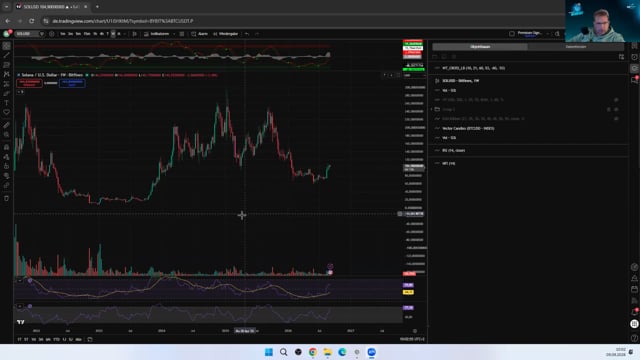The image size is (640, 360).
Task: Undo the last chart action
Action: [247, 34]
